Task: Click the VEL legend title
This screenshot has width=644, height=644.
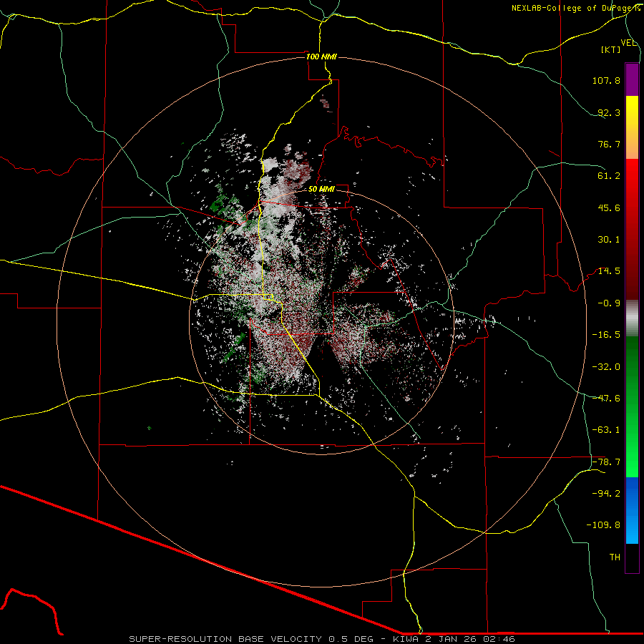Action: [629, 43]
